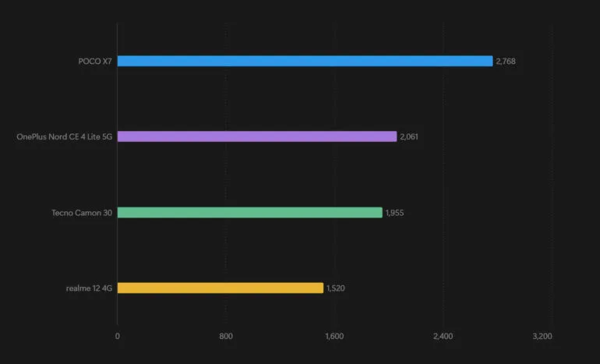Click the 2,768 value label
Image resolution: width=600 pixels, height=364 pixels.
[x=506, y=62]
